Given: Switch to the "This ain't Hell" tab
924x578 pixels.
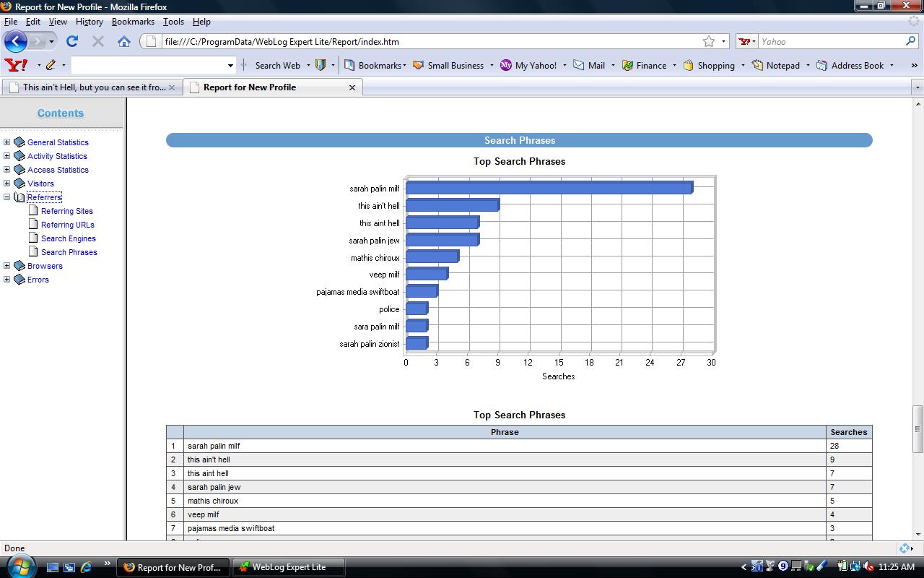Looking at the screenshot, I should click(x=92, y=87).
